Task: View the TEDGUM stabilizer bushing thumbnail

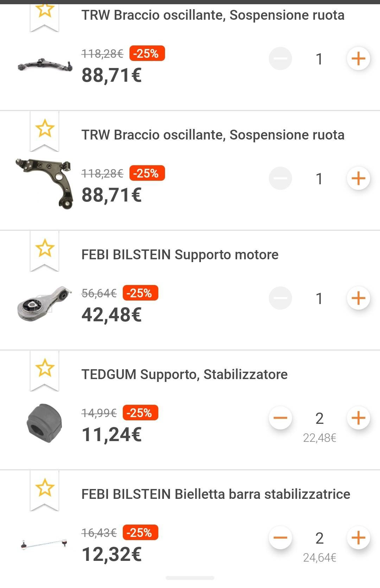Action: [x=44, y=423]
